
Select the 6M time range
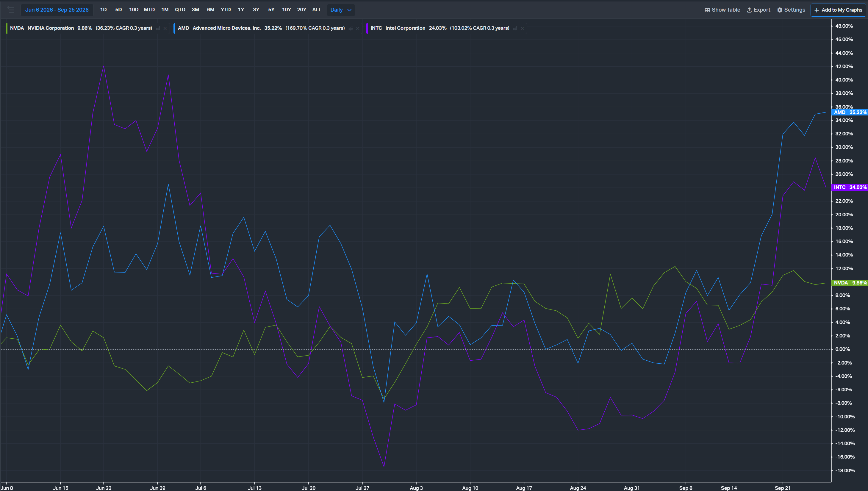(210, 10)
